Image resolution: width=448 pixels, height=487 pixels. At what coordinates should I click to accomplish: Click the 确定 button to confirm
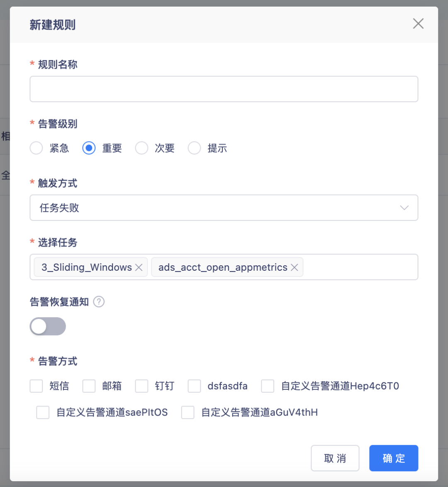click(393, 458)
